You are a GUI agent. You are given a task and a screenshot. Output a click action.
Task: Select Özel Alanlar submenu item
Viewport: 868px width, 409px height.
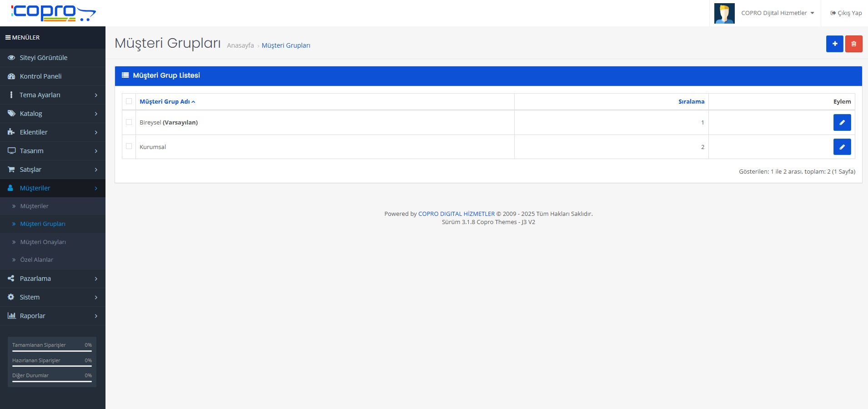36,260
